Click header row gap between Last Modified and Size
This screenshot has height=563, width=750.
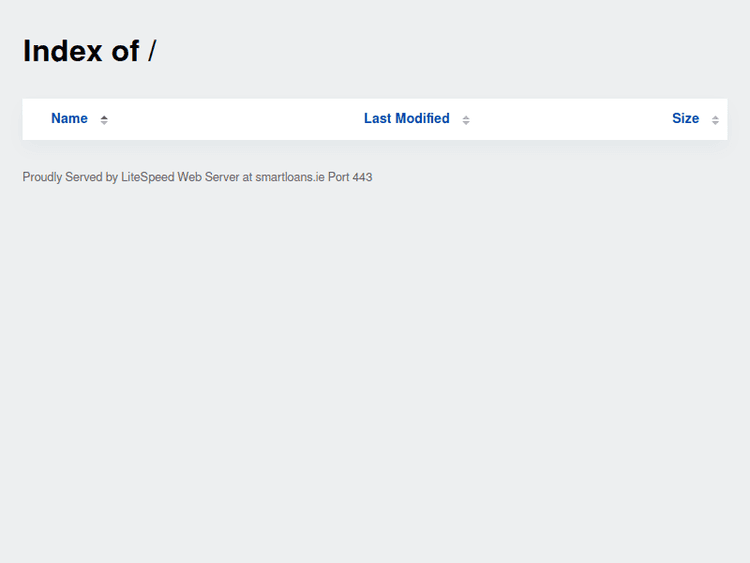click(570, 119)
